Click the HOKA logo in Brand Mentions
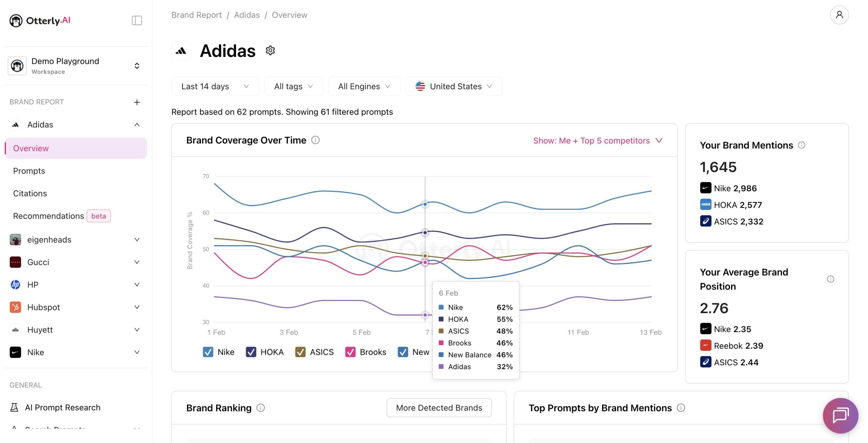This screenshot has width=868, height=443. 706,205
